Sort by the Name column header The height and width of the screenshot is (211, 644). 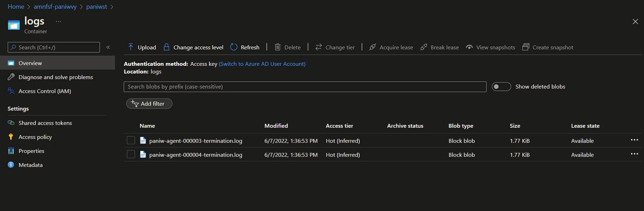[x=147, y=126]
